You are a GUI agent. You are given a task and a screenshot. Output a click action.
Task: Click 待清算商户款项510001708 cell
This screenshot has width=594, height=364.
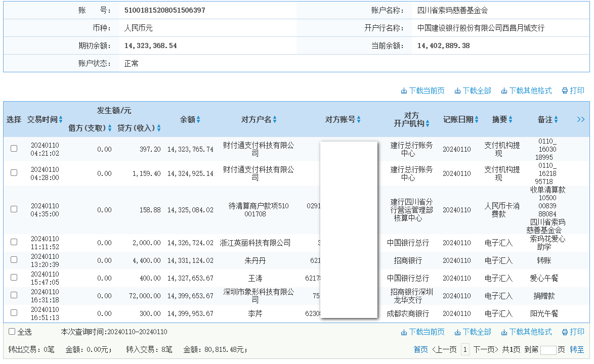(259, 210)
